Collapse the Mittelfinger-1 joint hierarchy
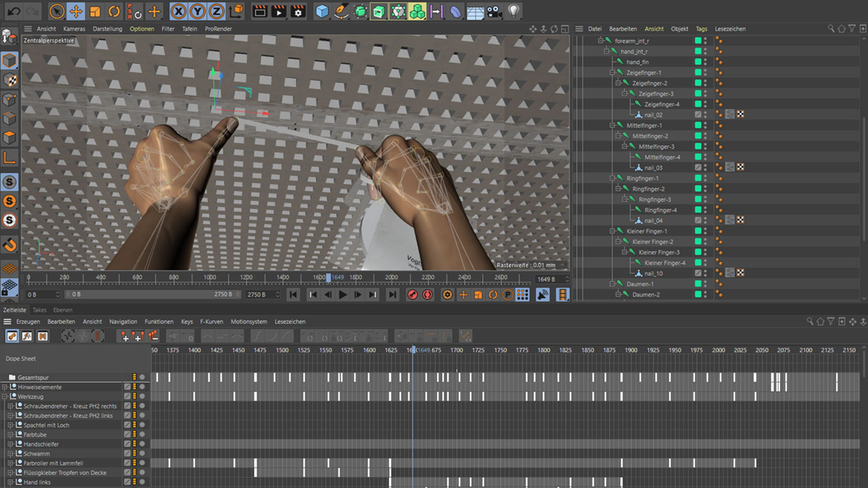Screen dimensions: 868x488 coord(612,126)
